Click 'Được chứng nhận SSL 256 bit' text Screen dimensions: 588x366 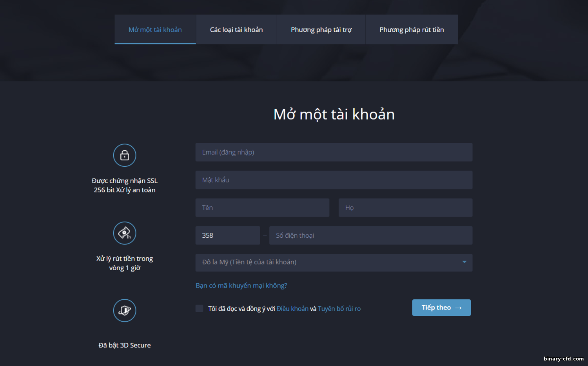point(125,185)
